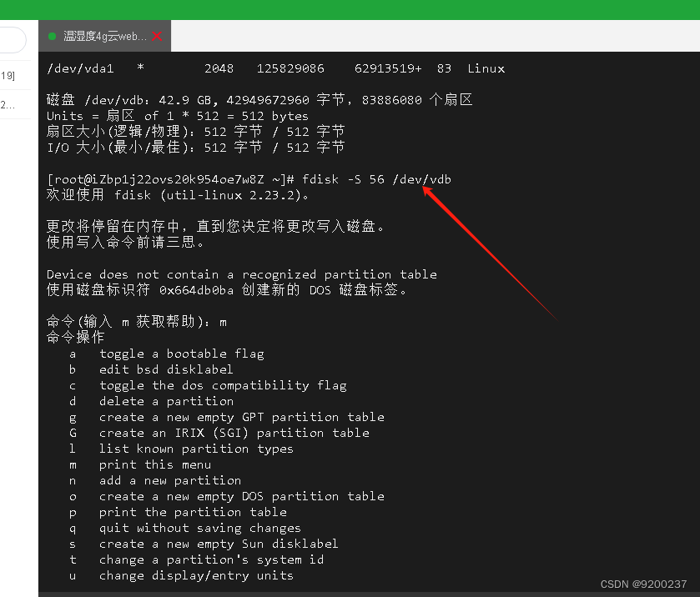Close the 温湿度4g云web terminal tab
Viewport: 700px width, 597px height.
pos(157,36)
